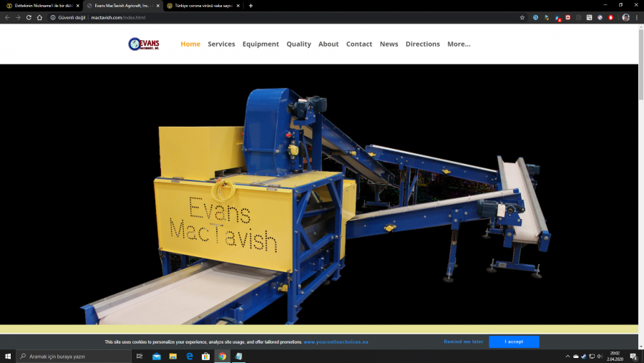Image resolution: width=644 pixels, height=363 pixels.
Task: Open the Home menu item
Action: coord(190,44)
